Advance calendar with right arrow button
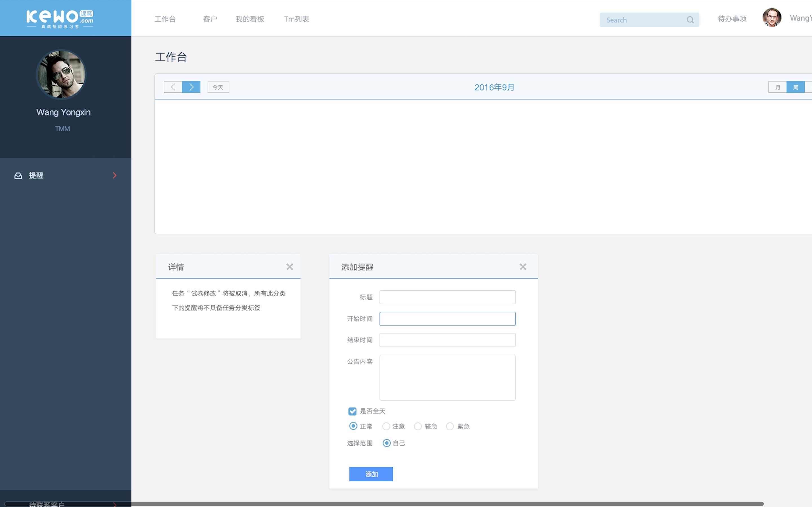The width and height of the screenshot is (812, 507). coord(191,87)
